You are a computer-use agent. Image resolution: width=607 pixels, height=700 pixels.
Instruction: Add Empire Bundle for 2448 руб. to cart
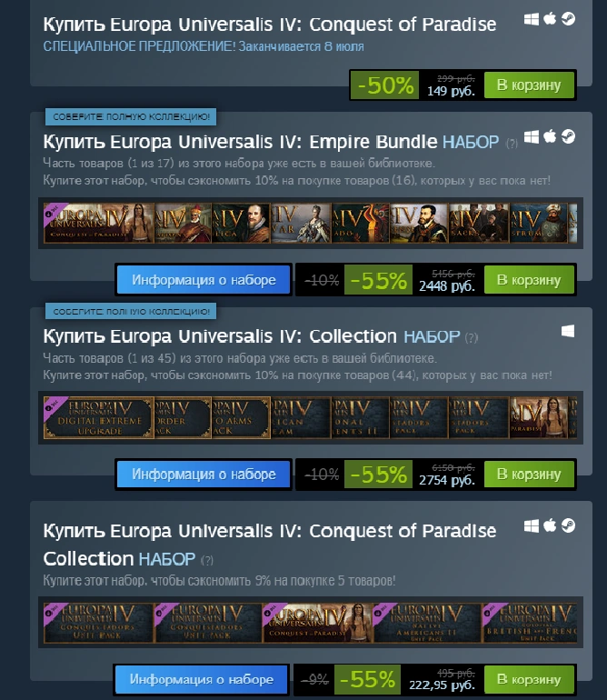(529, 280)
